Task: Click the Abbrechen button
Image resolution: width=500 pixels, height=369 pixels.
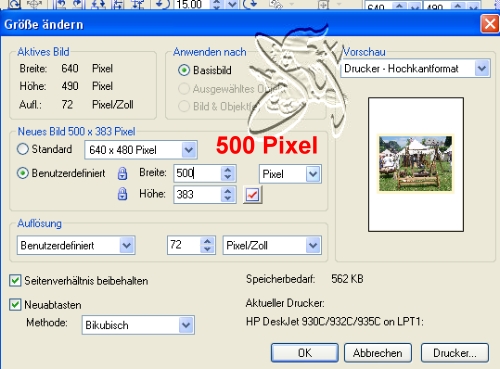Action: pos(378,353)
